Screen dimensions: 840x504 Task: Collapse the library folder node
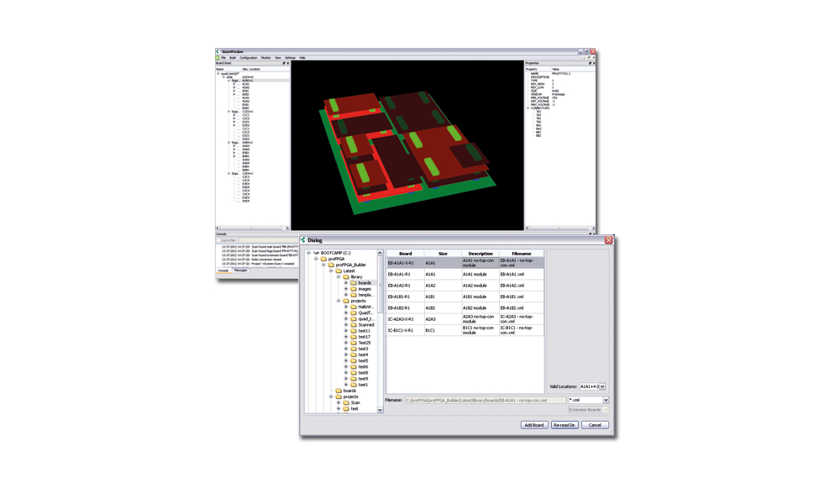(339, 277)
